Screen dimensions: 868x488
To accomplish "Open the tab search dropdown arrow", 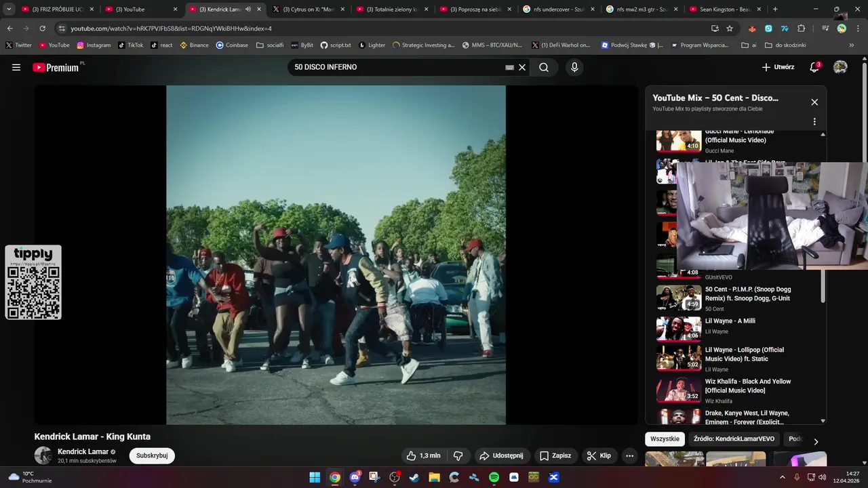I will [9, 9].
